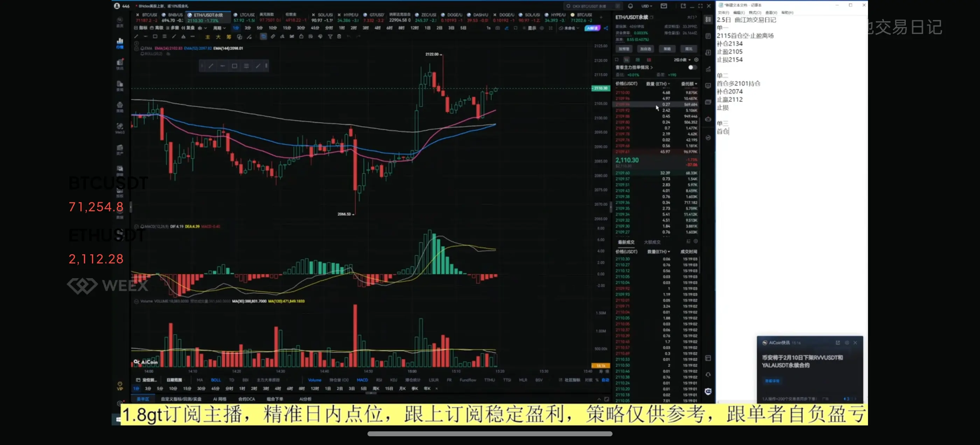
Task: Select the 15分 timeframe button
Action: 287,28
